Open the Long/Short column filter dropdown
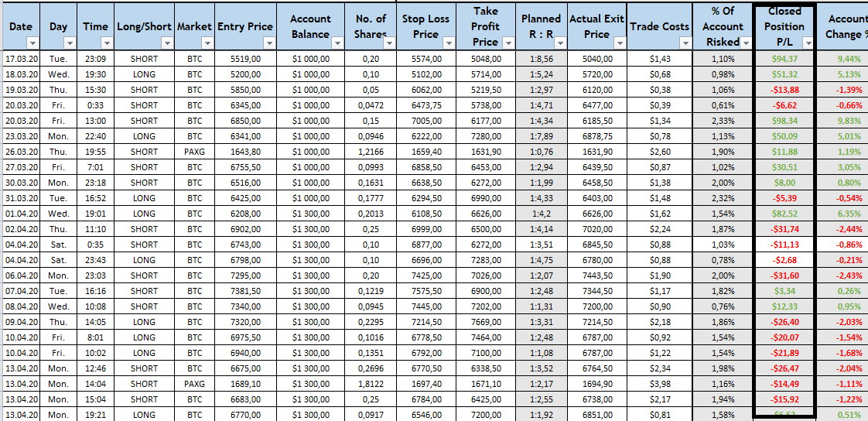868x421 pixels. [x=167, y=43]
